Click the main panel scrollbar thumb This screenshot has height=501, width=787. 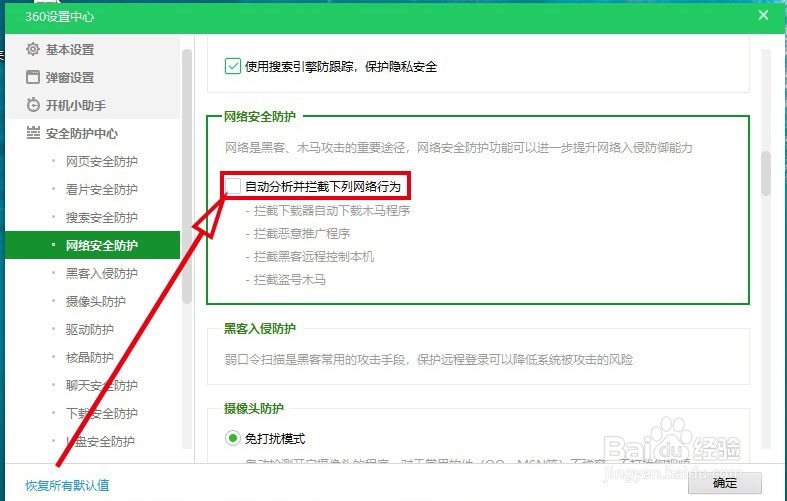coord(766,173)
